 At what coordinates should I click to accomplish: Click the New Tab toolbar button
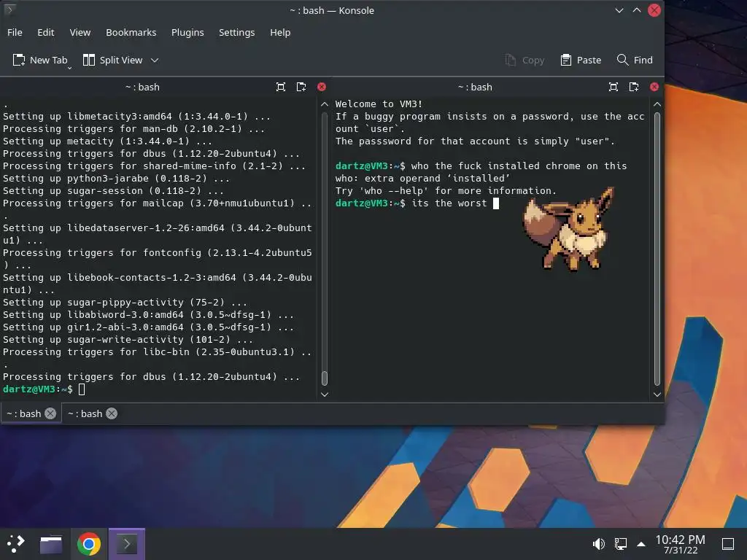point(40,60)
